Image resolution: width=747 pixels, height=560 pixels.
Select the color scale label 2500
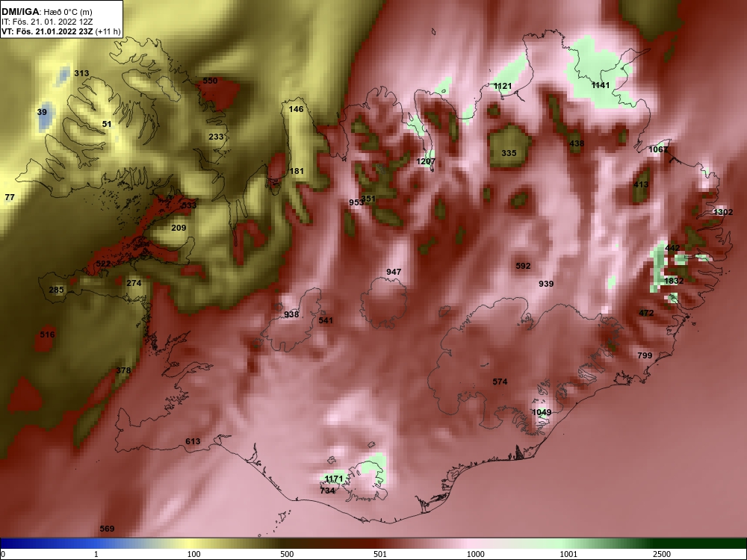tap(662, 554)
